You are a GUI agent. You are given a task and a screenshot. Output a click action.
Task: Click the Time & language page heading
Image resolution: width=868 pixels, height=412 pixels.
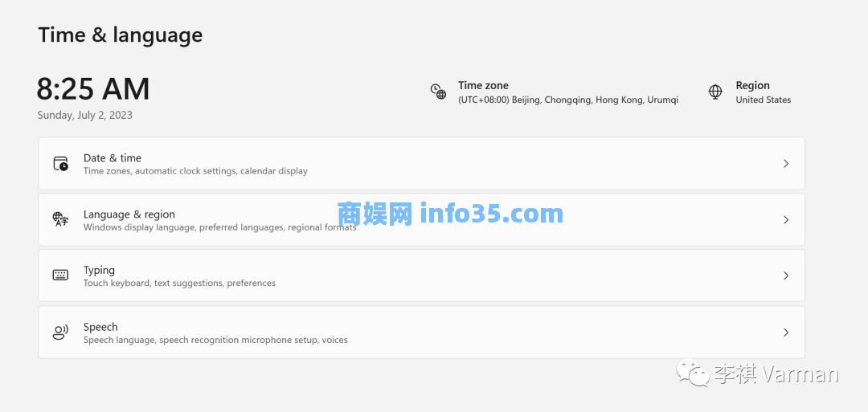(121, 35)
